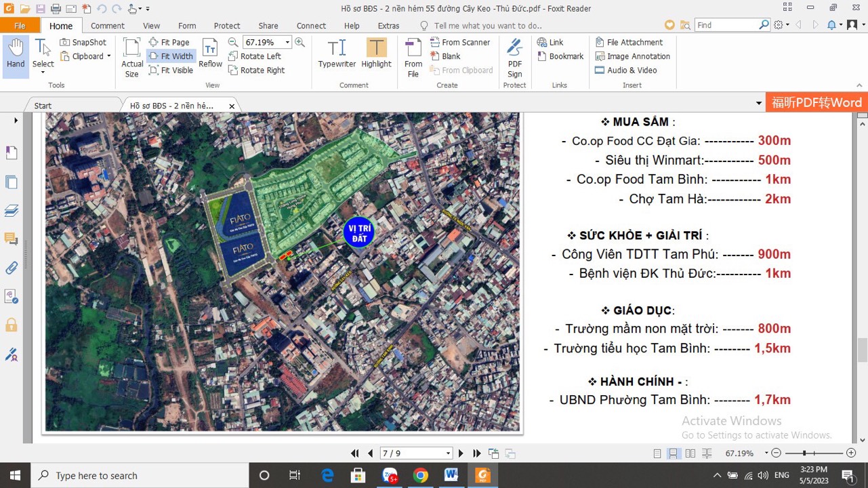Toggle Fit Width view mode
This screenshot has width=868, height=488.
point(171,56)
